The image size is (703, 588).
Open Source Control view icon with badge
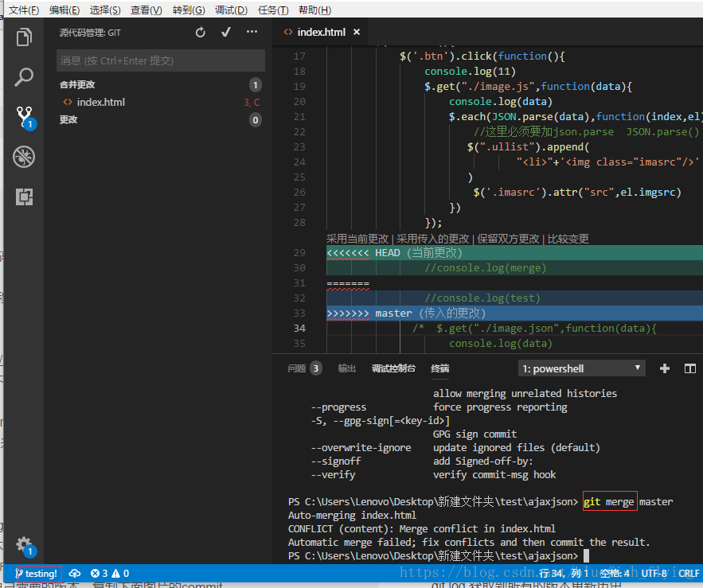point(25,118)
